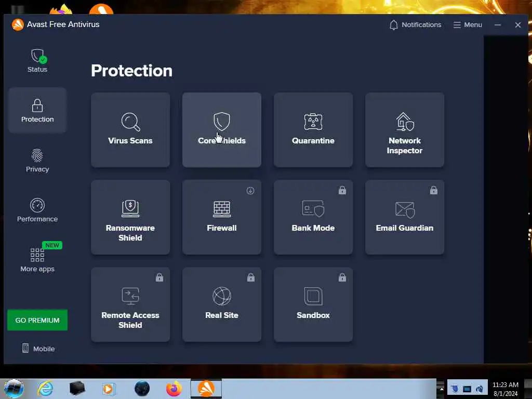The image size is (532, 399).
Task: Open the Firewall tile
Action: pos(221,217)
